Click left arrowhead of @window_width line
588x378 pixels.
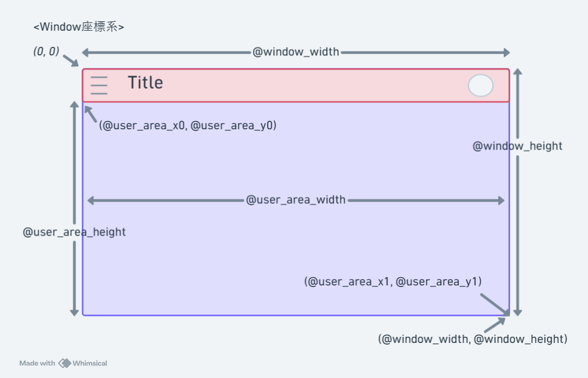point(85,53)
